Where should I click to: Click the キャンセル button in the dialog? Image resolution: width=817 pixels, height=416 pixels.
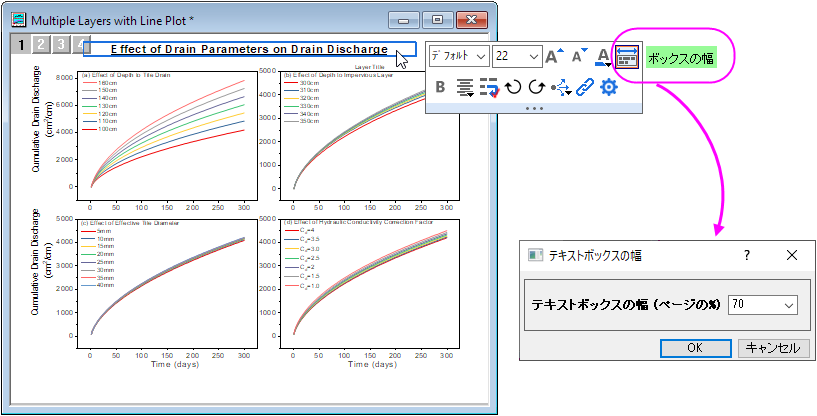(x=773, y=348)
